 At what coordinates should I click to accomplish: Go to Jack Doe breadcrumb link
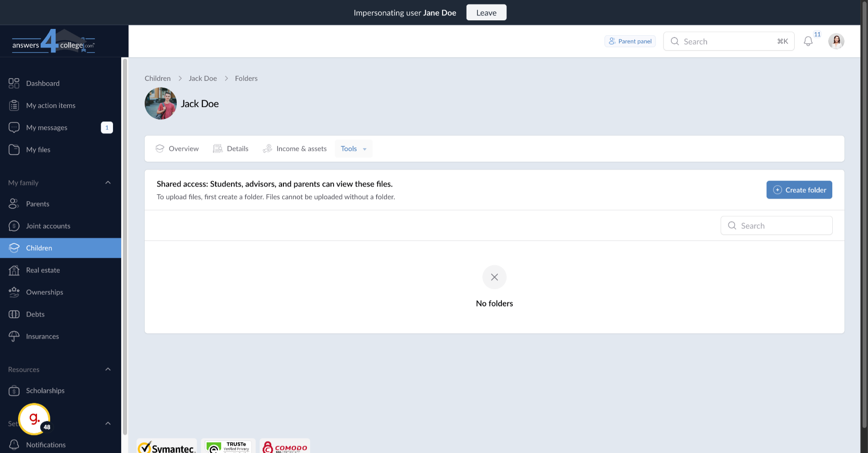click(203, 78)
